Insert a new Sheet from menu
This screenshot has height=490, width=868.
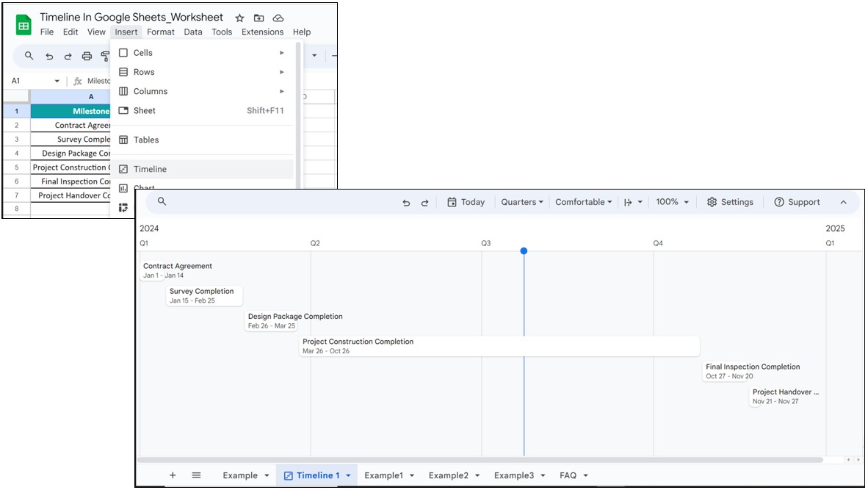pyautogui.click(x=203, y=111)
